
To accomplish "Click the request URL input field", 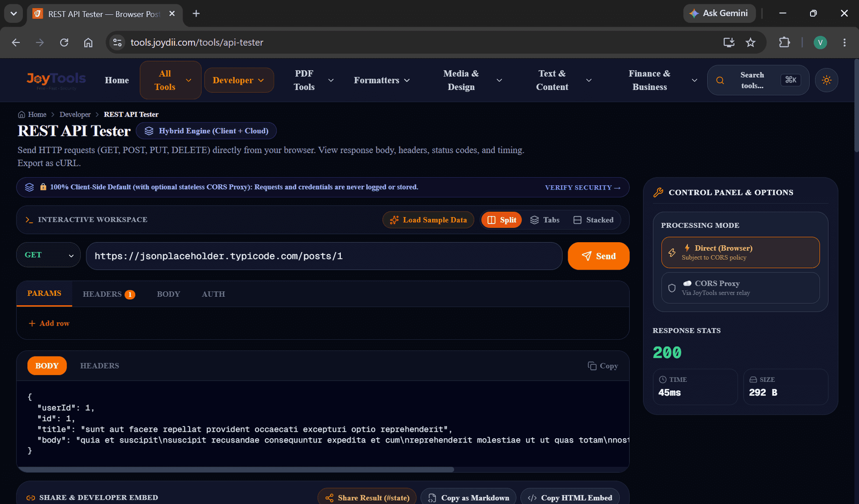I will point(324,256).
